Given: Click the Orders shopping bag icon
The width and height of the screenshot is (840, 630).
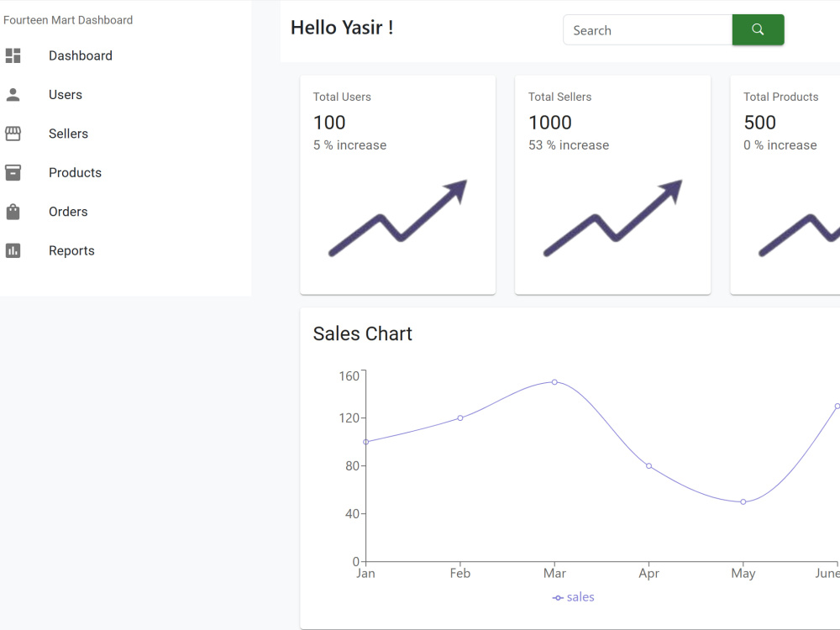Looking at the screenshot, I should (x=13, y=212).
